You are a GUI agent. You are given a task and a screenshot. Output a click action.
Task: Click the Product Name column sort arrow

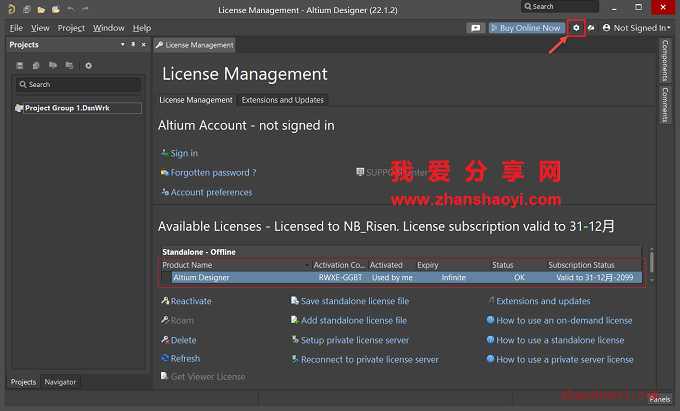point(307,265)
